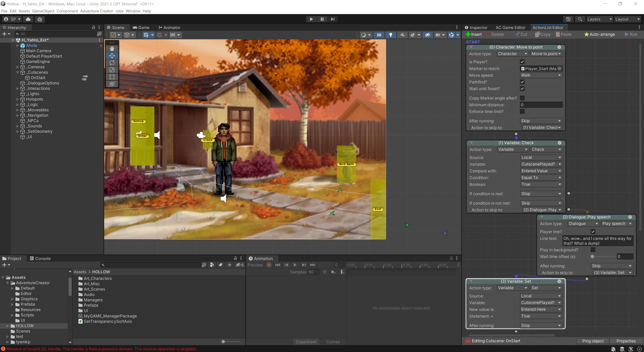644x352 pixels.
Task: Open options gear of action (2) Dialogue
Action: click(x=630, y=217)
